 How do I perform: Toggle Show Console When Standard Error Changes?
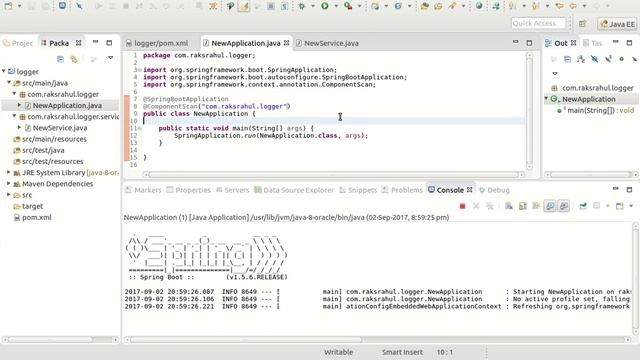point(564,206)
